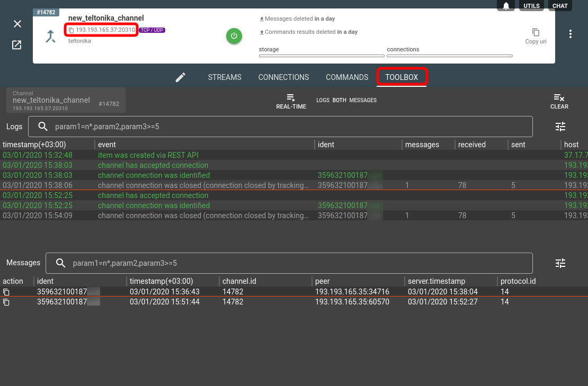Screen dimensions: 588x386
Task: Switch to the CONNECTIONS tab
Action: click(283, 77)
